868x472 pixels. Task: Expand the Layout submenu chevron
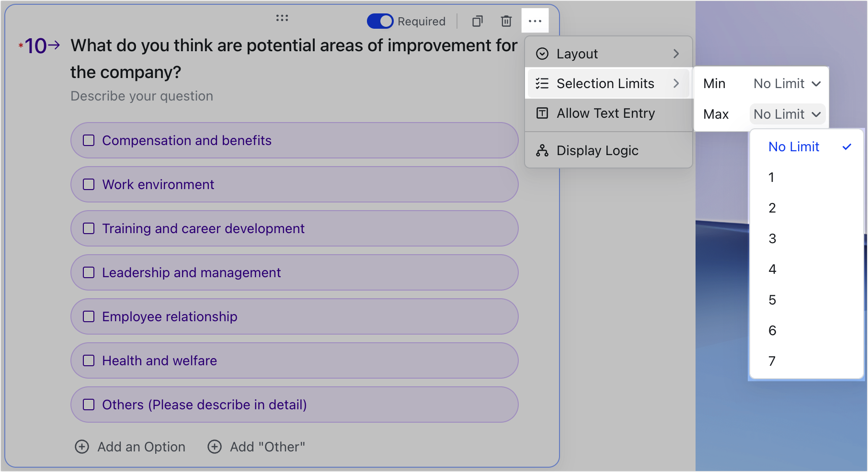pos(676,54)
